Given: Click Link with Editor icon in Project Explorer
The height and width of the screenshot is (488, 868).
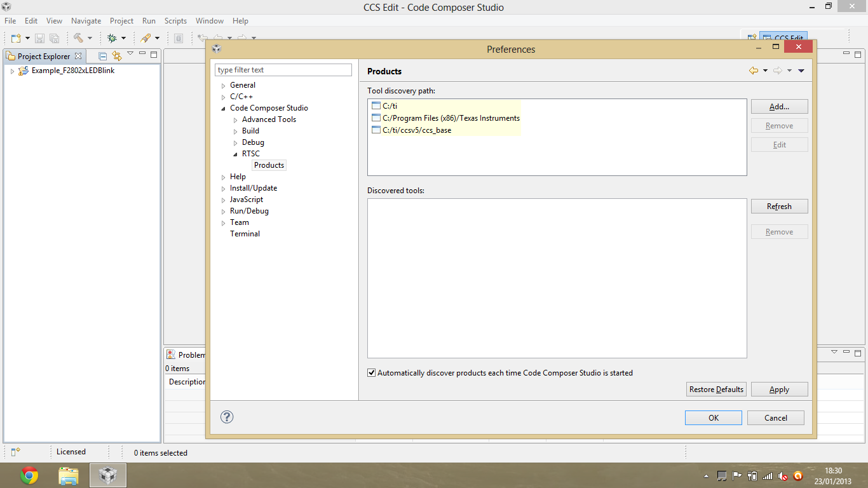Looking at the screenshot, I should pos(116,56).
